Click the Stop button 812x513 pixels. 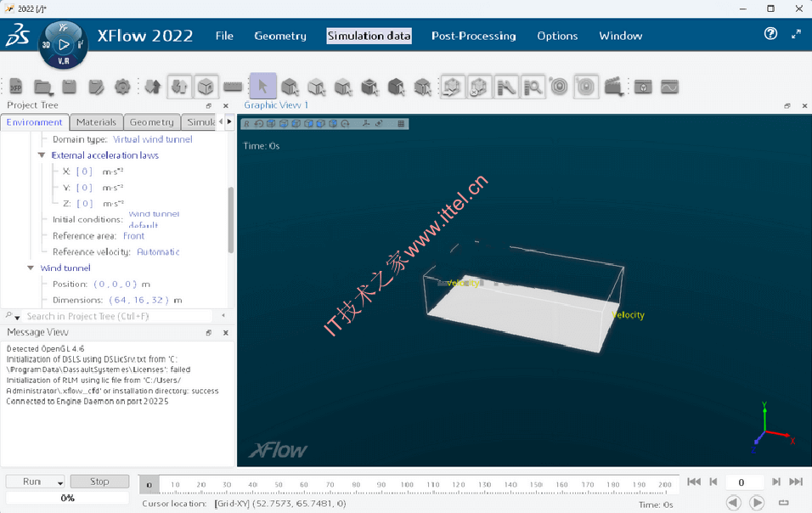click(x=99, y=482)
